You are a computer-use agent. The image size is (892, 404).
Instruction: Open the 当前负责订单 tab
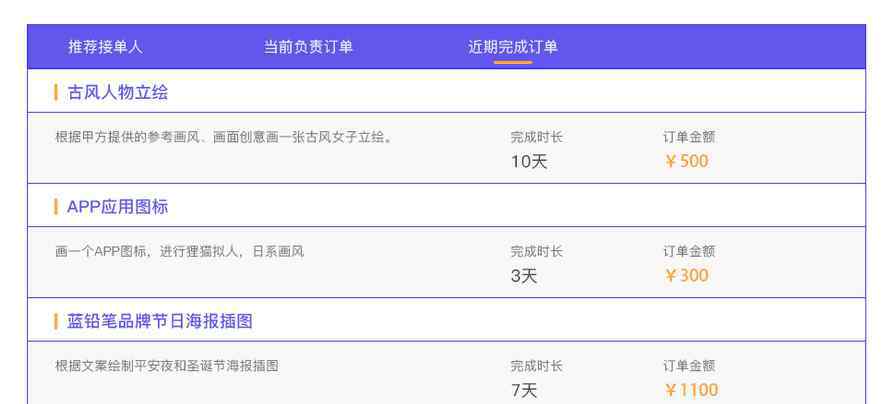pos(308,47)
